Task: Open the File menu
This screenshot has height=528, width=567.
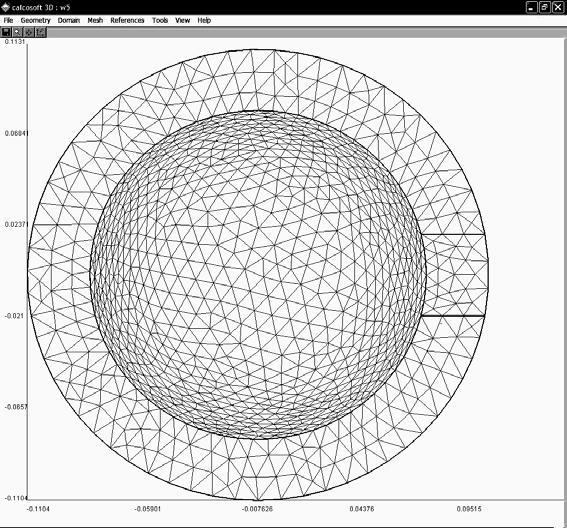Action: tap(8, 20)
